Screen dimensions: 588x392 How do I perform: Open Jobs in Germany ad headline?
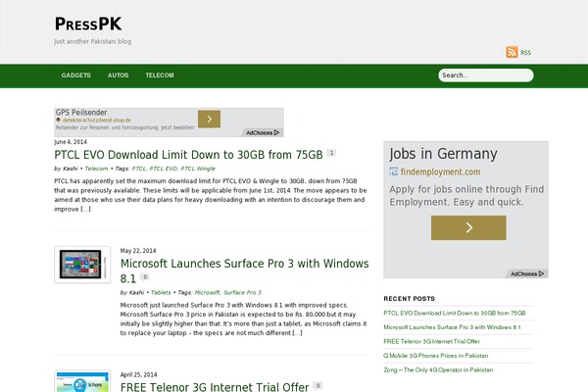tap(443, 154)
